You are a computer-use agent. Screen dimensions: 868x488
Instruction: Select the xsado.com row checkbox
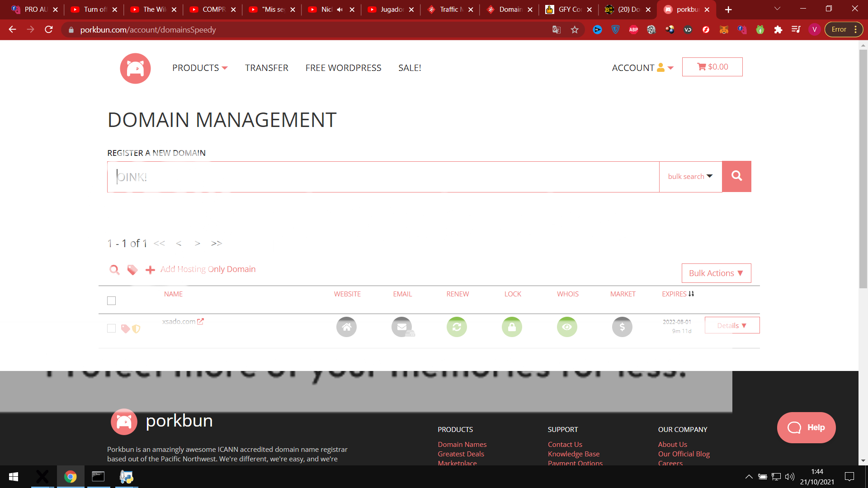[111, 328]
